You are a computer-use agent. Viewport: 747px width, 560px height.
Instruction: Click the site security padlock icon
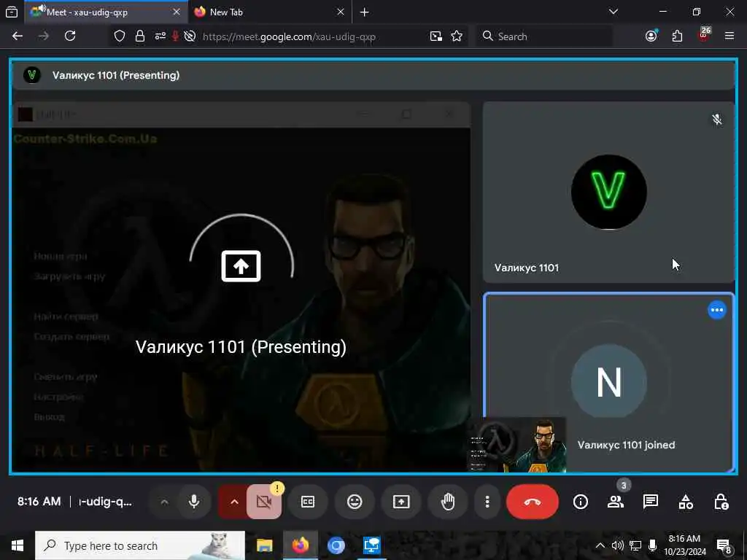click(139, 36)
